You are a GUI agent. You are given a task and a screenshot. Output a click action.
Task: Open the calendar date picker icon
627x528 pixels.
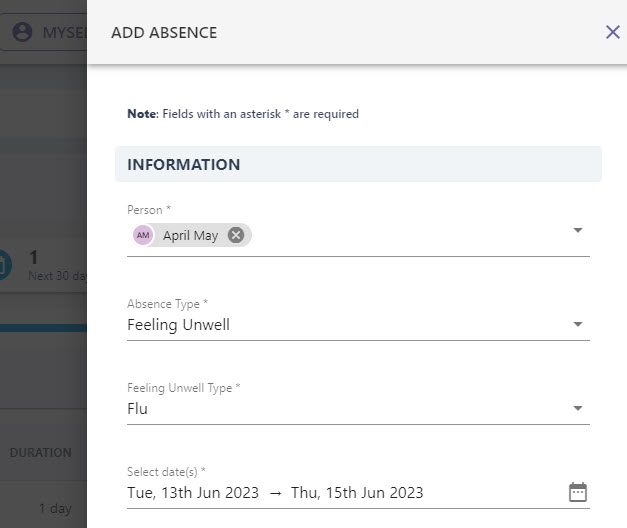(577, 492)
